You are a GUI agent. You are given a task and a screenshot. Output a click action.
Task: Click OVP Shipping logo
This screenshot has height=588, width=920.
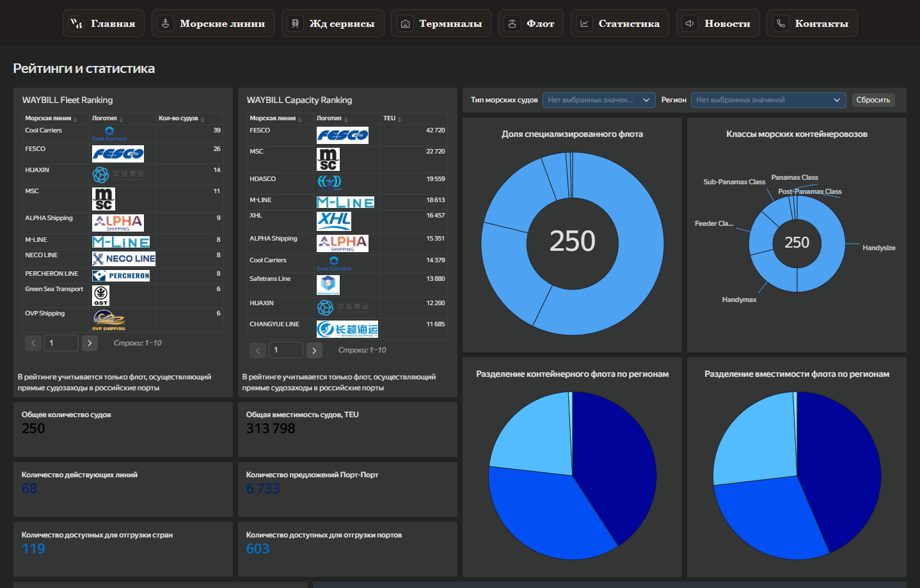[x=109, y=320]
